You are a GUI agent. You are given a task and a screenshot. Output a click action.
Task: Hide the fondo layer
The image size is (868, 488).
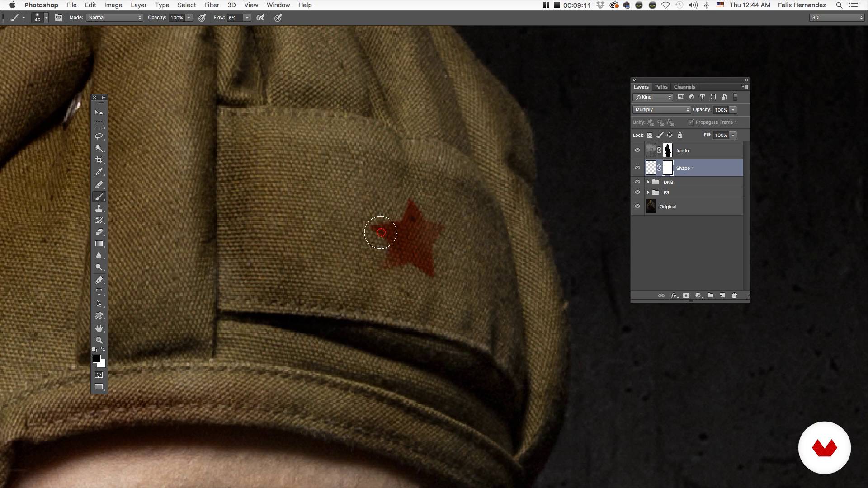coord(637,150)
